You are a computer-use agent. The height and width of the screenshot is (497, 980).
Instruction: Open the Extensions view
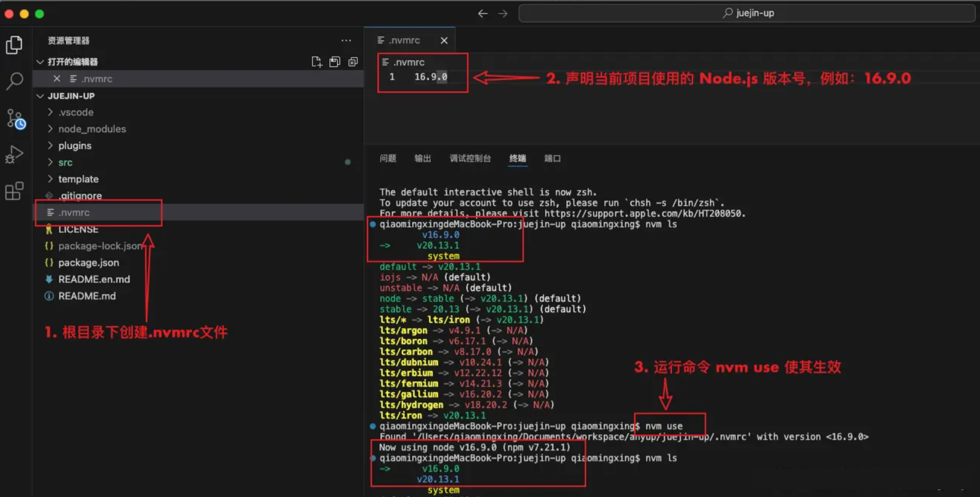pyautogui.click(x=14, y=191)
